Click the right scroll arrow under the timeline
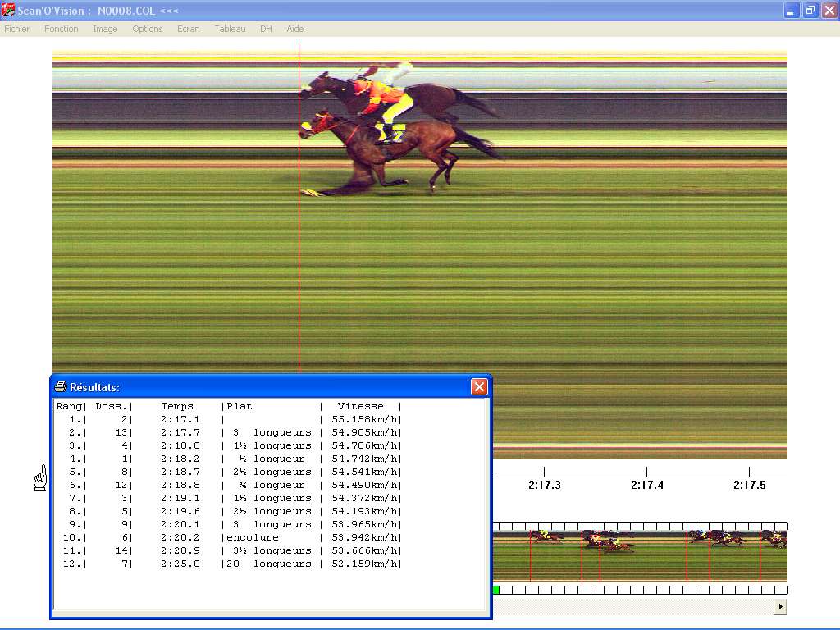 click(x=781, y=606)
